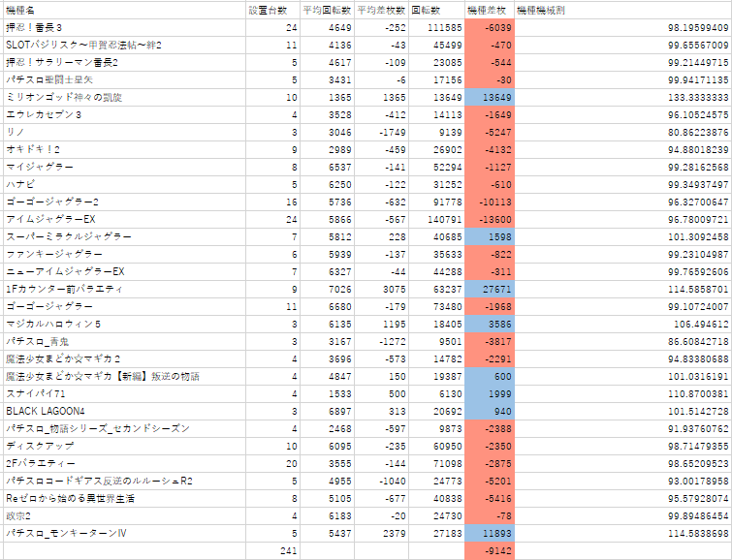Click the total 241 cell
This screenshot has height=560, width=732.
pos(272,550)
